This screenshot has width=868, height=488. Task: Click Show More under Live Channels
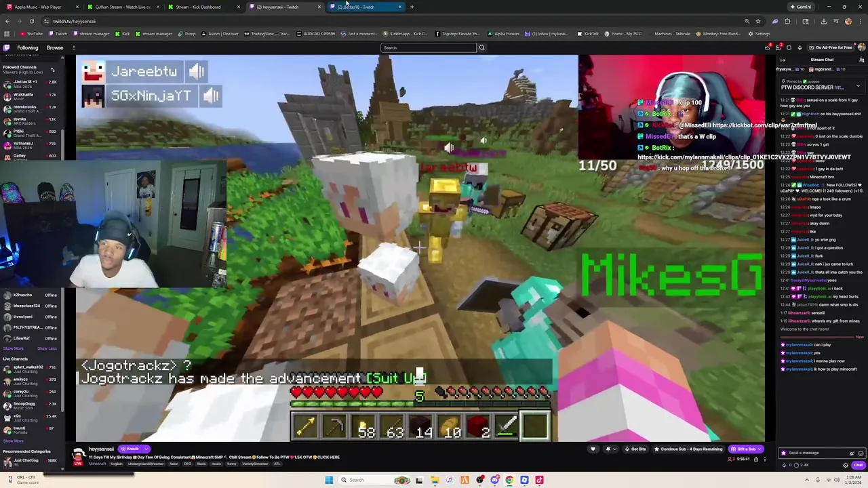click(13, 441)
